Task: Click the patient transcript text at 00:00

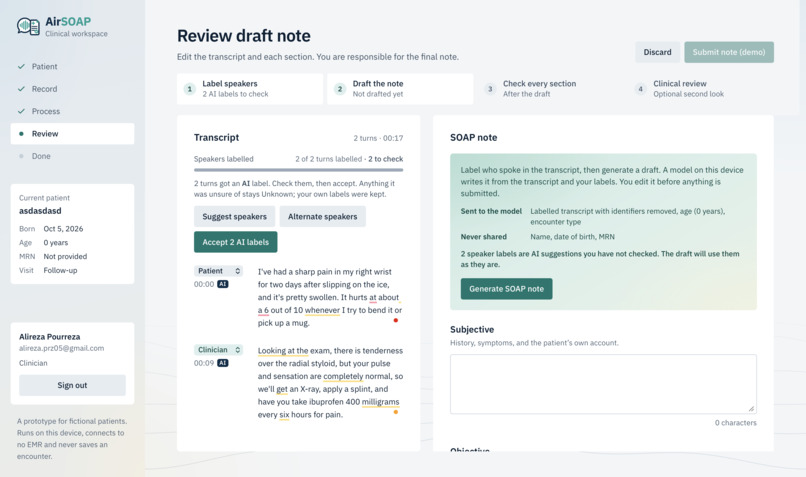Action: [329, 297]
